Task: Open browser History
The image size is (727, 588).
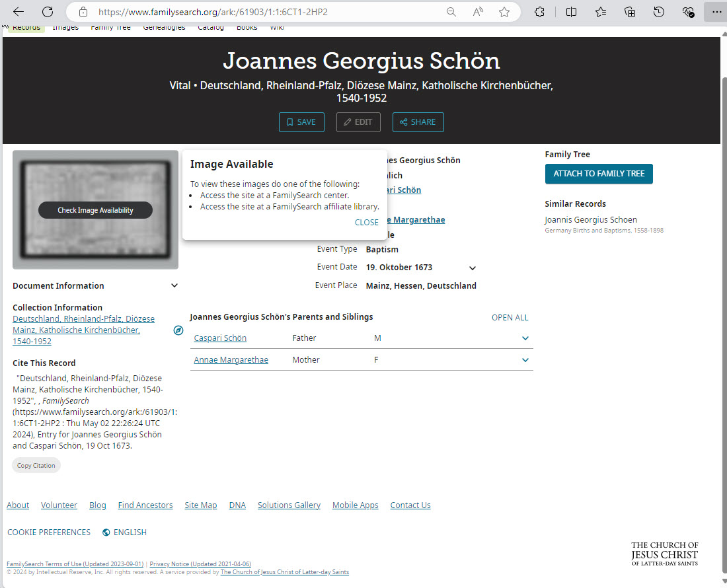Action: [659, 12]
